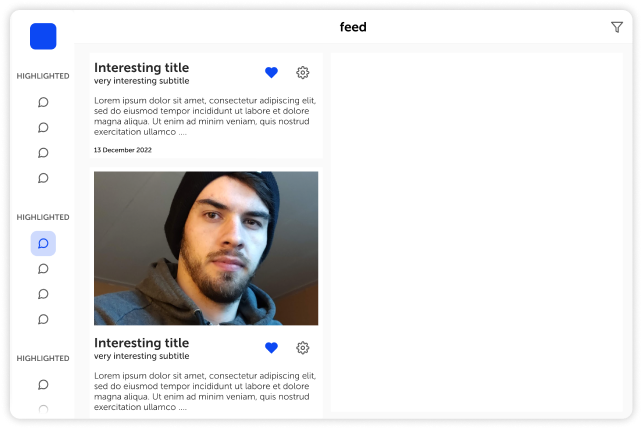
Task: Open the filter icon in the feed header
Action: pyautogui.click(x=616, y=27)
